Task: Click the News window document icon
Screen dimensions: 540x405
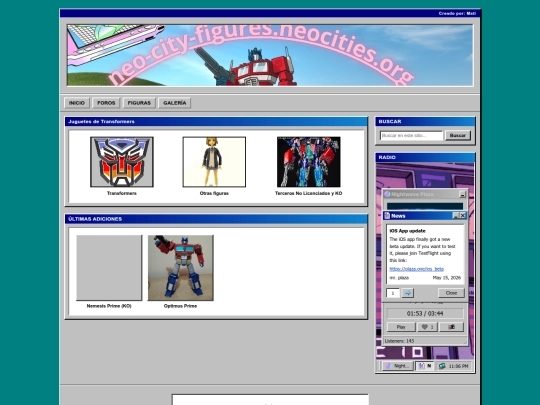Action: coord(387,216)
